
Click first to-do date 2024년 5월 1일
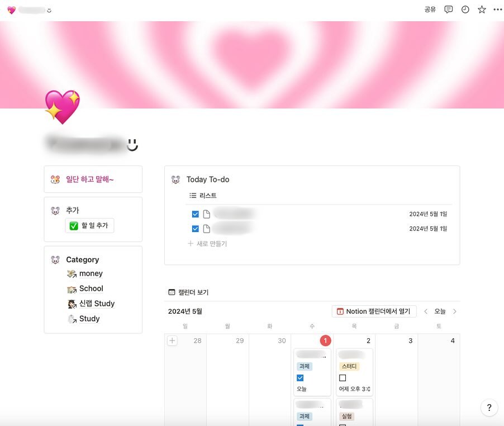point(428,214)
